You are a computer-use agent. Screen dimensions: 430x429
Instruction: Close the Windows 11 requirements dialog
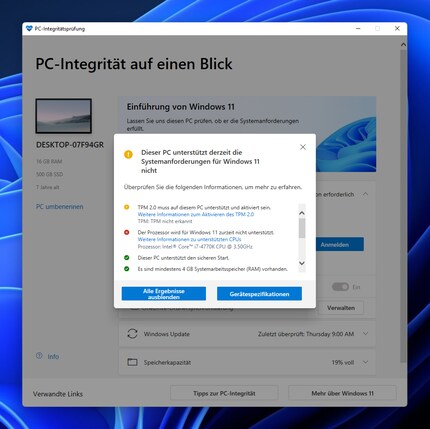[x=303, y=147]
